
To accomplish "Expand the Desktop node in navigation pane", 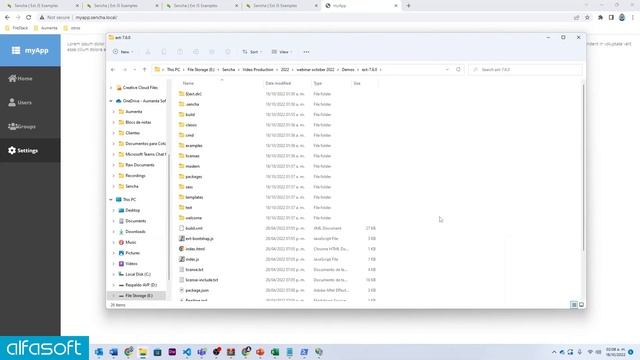I will tap(114, 210).
